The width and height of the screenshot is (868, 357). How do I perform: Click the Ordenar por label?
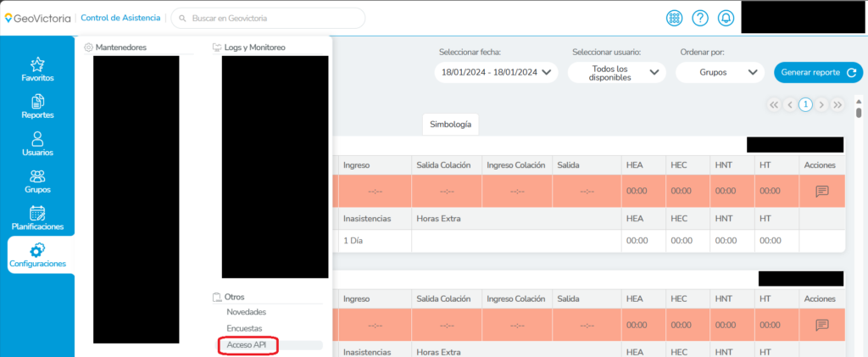[x=702, y=52]
